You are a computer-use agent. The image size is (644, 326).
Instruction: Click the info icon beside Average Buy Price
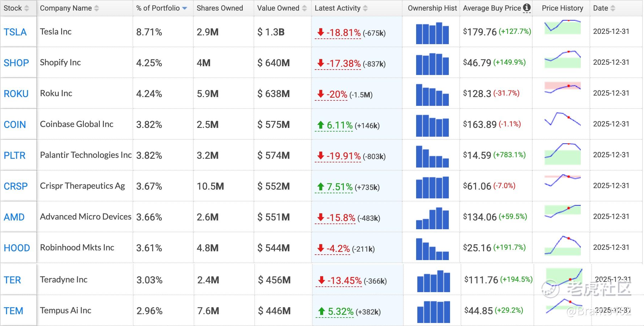[527, 8]
